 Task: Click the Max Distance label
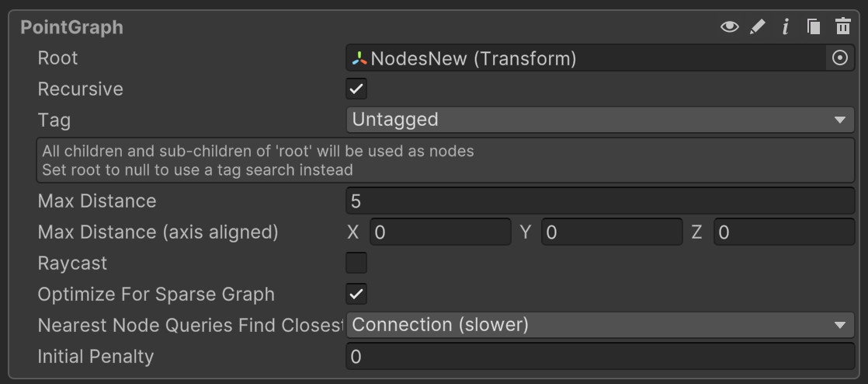click(97, 201)
